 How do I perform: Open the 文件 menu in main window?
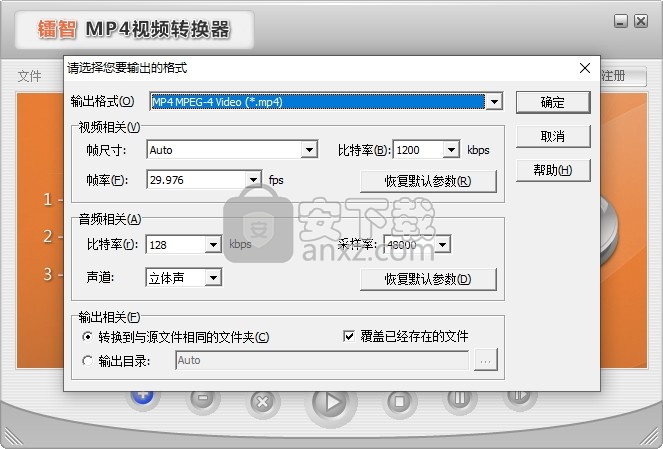click(x=29, y=77)
